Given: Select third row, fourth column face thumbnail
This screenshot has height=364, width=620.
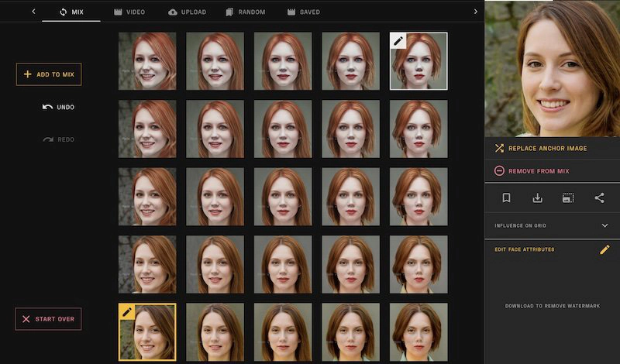Looking at the screenshot, I should (351, 197).
